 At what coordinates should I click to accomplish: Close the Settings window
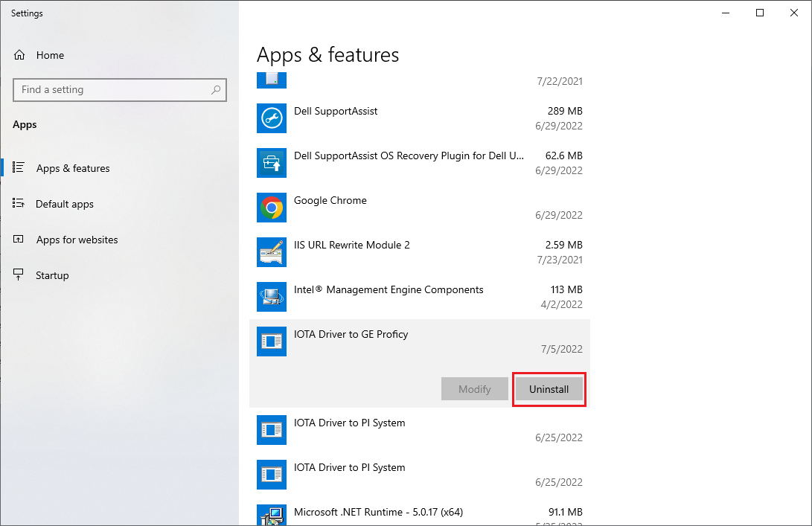tap(794, 13)
